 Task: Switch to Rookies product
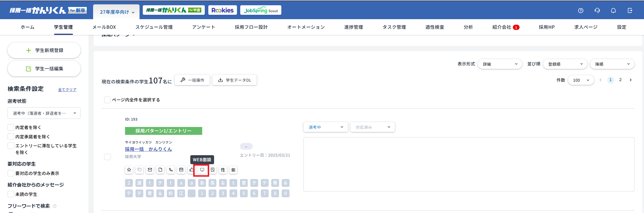pyautogui.click(x=222, y=10)
